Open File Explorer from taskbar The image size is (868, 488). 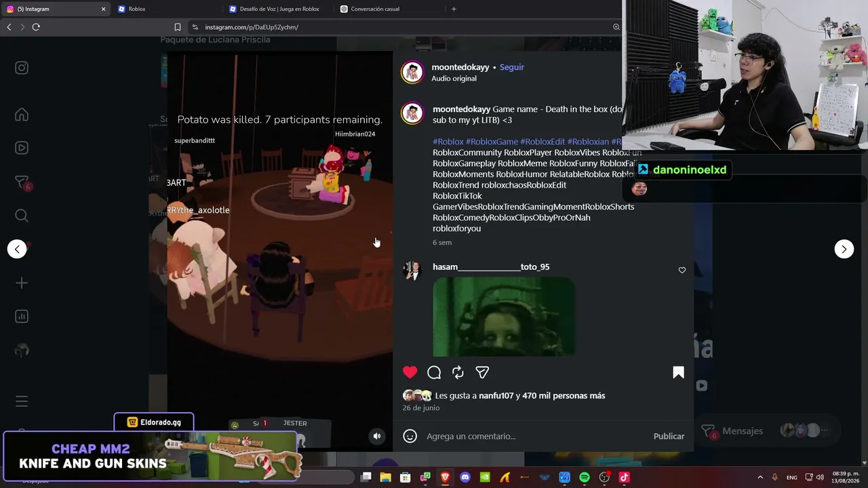[x=385, y=477]
